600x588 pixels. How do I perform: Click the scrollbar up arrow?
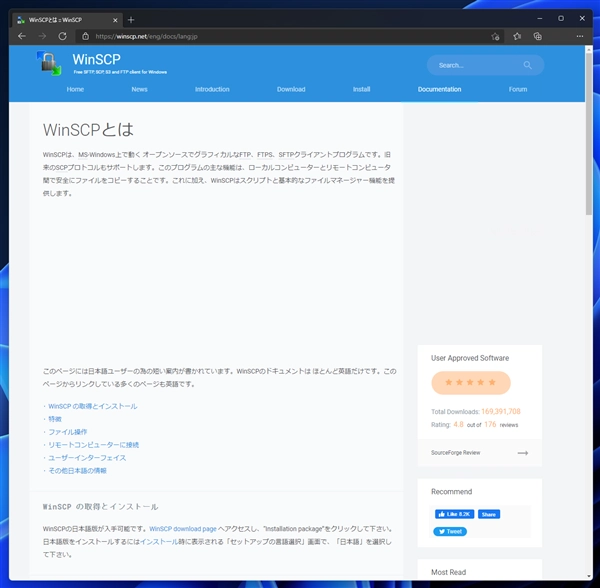[589, 49]
